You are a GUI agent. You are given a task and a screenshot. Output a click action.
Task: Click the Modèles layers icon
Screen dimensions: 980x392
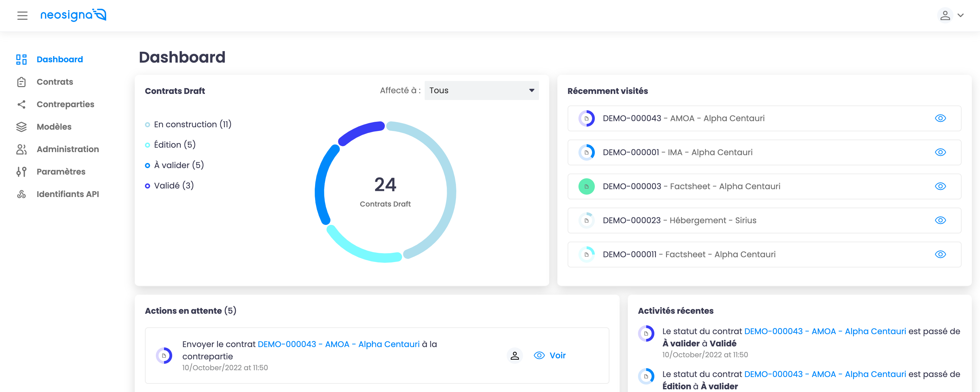tap(22, 127)
